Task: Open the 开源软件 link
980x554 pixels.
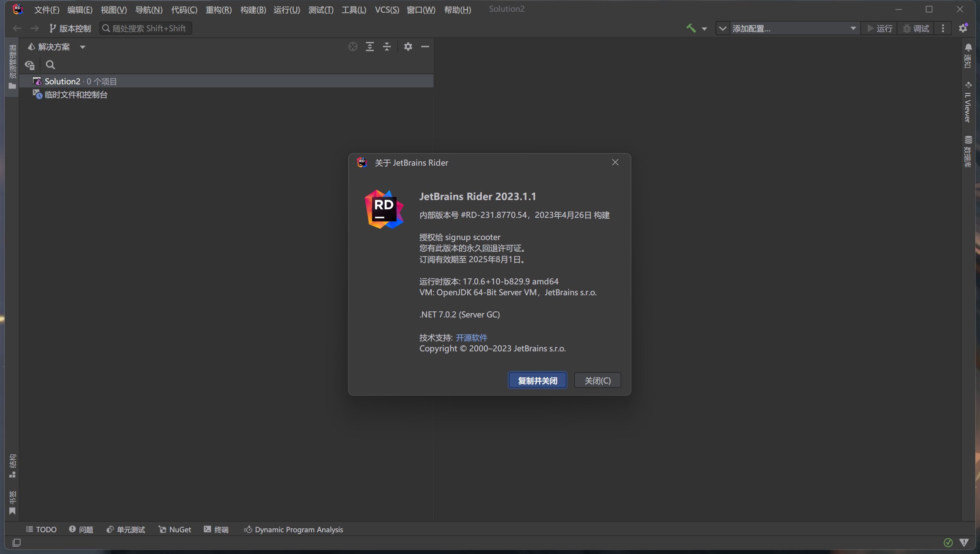Action: click(x=471, y=337)
